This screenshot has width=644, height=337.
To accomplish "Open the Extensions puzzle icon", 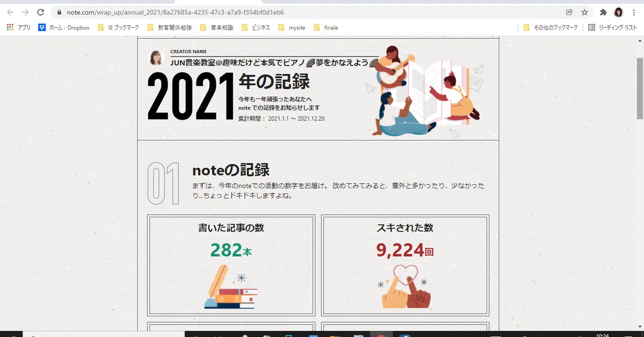I will (603, 12).
